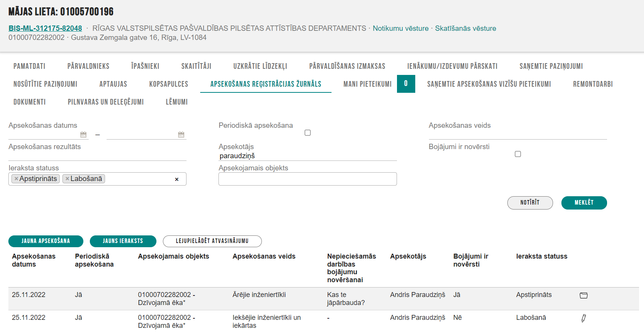Open Ienākumu/izdevumu pārskati tab

point(452,66)
